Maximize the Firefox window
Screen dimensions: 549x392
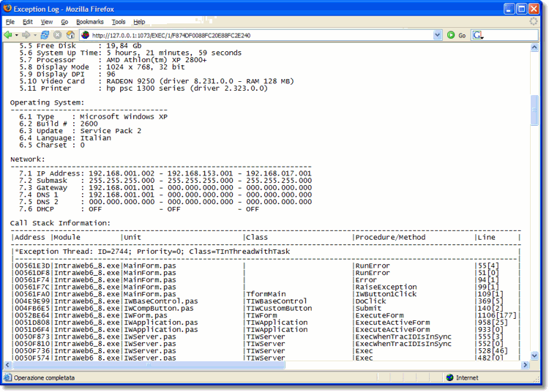tap(521, 8)
